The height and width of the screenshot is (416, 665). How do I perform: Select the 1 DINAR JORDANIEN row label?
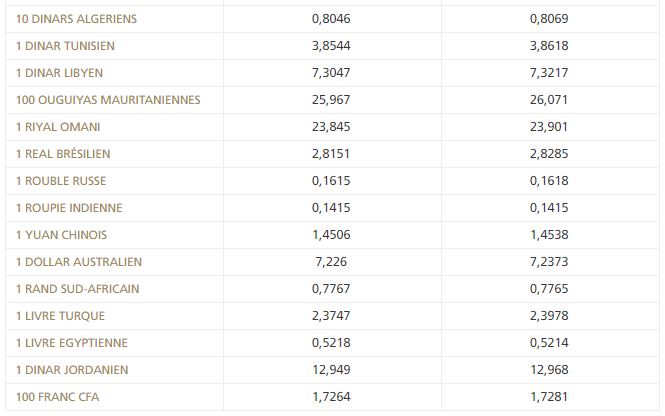[72, 370]
